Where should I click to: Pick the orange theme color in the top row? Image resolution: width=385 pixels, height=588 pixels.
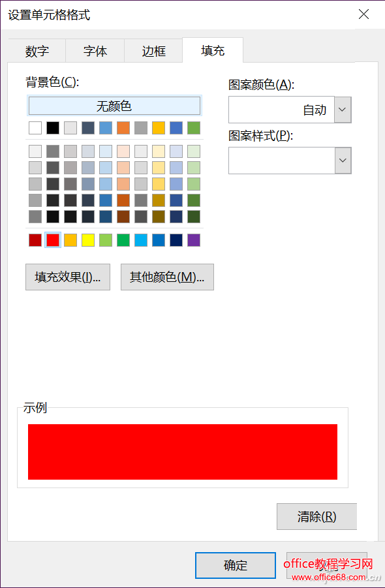(x=123, y=128)
